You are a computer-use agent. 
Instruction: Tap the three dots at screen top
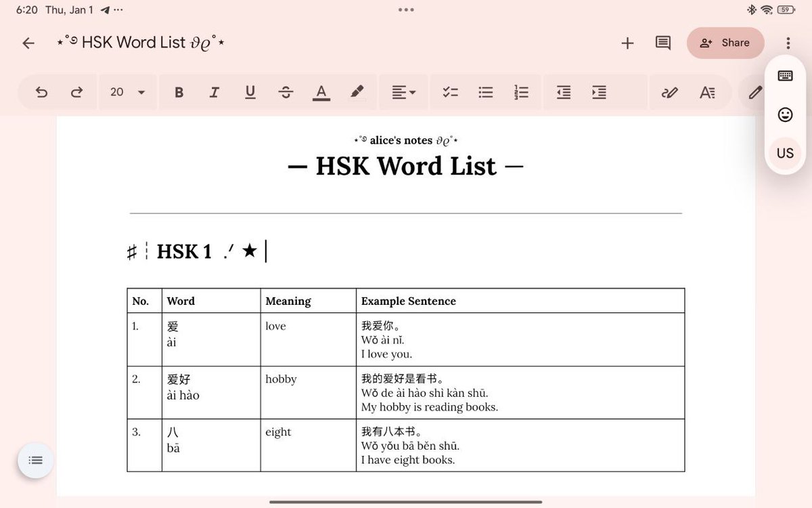click(x=406, y=9)
